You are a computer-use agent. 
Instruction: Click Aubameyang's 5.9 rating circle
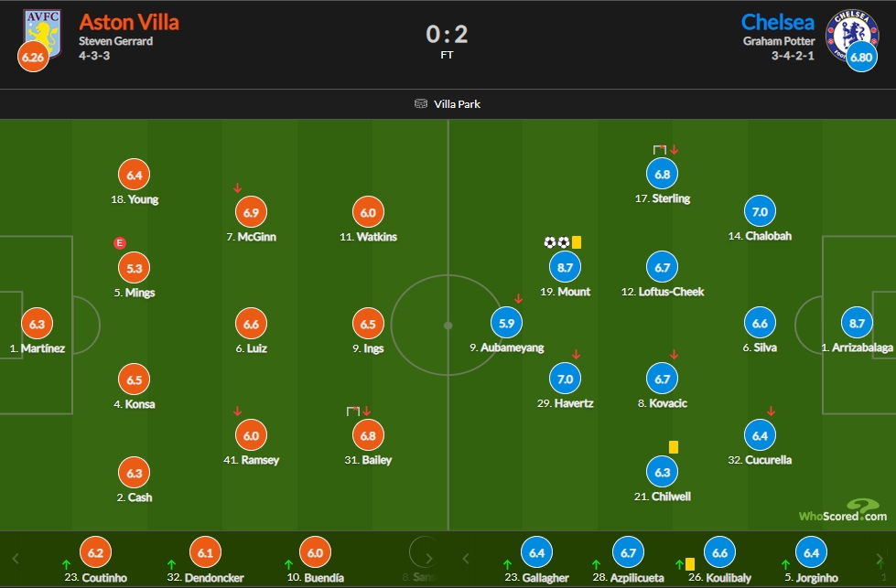click(x=506, y=323)
